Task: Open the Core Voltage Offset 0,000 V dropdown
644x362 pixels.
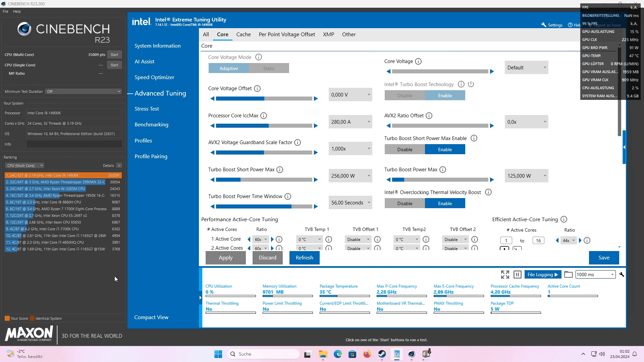Action: pos(351,95)
